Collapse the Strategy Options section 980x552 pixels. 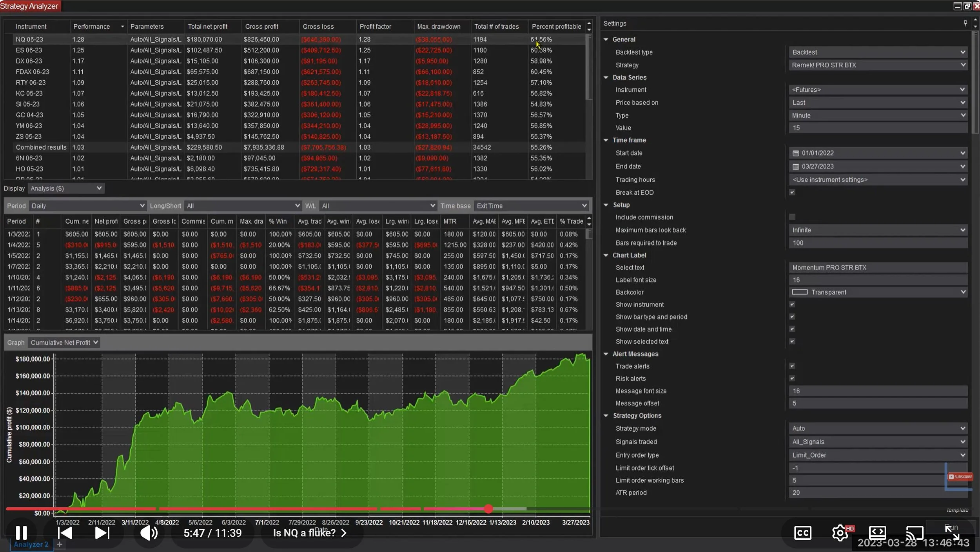click(606, 416)
